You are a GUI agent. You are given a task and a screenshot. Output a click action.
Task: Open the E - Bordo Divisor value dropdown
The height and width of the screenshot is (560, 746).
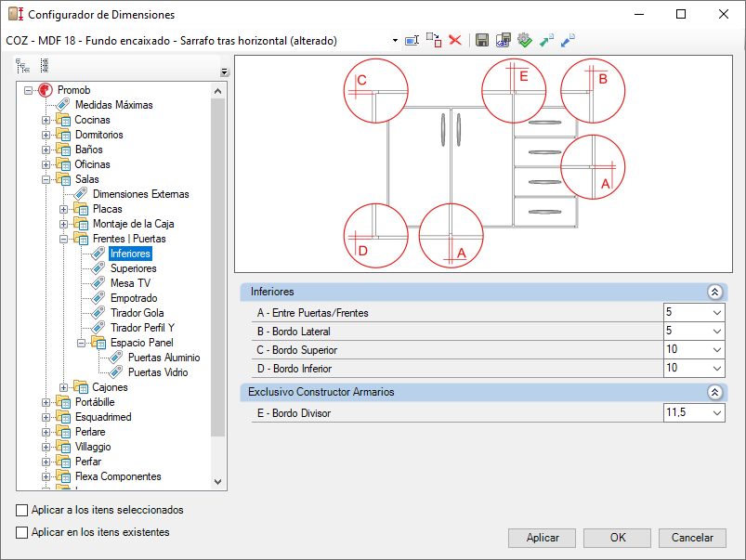point(717,413)
